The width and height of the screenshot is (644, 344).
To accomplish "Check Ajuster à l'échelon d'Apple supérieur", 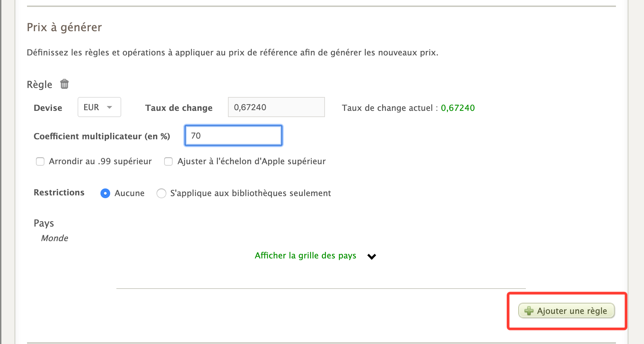I will pos(168,161).
